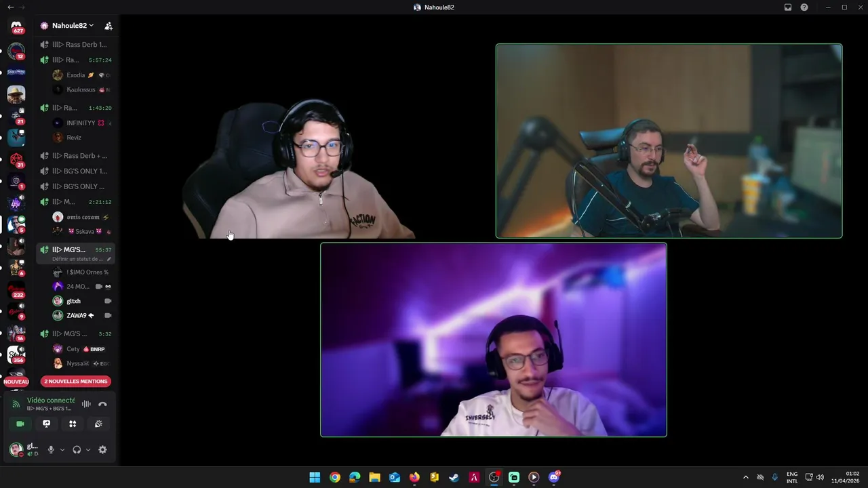Screen dimensions: 868x488
Task: Open Firefox from taskbar
Action: (414, 477)
